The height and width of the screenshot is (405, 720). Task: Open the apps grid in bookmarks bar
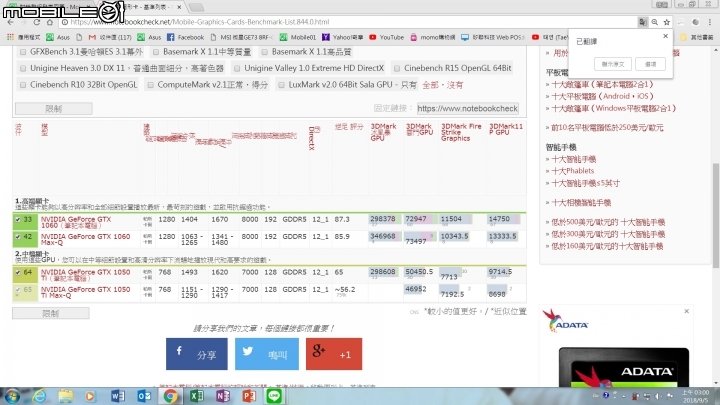pyautogui.click(x=10, y=37)
